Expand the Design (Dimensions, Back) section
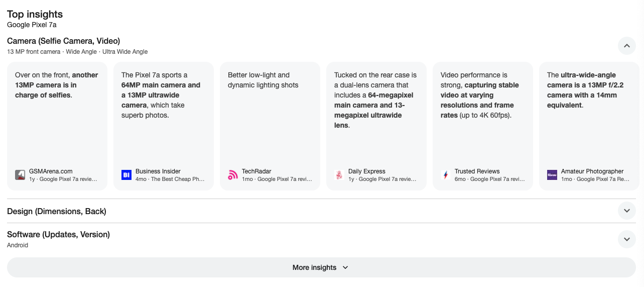644x287 pixels. pyautogui.click(x=626, y=211)
